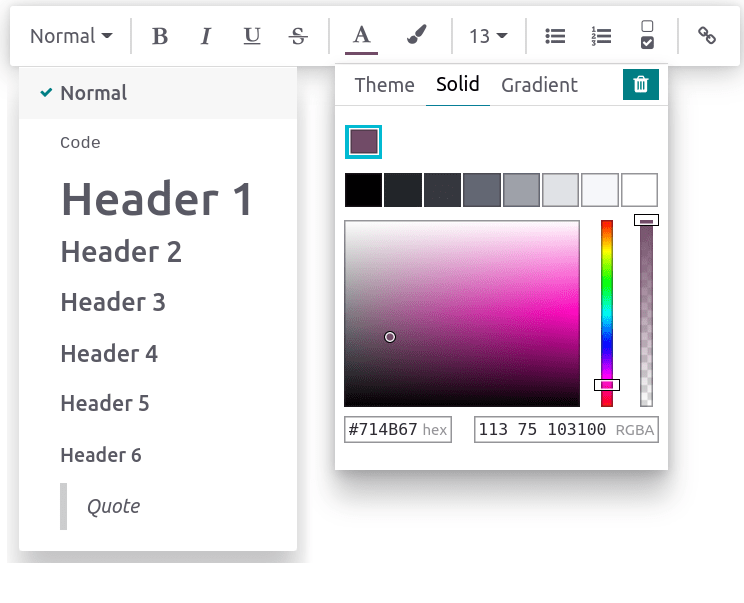Insert a bulleted list
The width and height of the screenshot is (744, 603).
click(555, 36)
